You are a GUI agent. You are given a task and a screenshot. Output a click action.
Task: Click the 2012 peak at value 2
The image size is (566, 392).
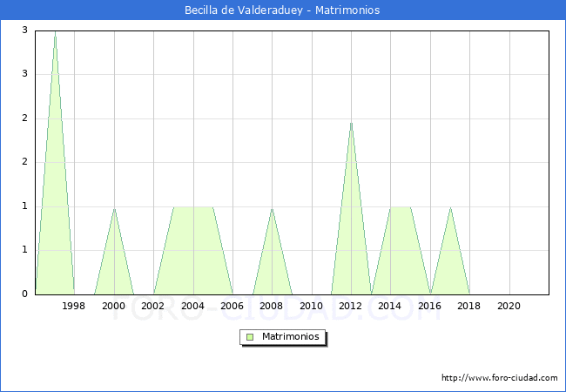(x=351, y=123)
